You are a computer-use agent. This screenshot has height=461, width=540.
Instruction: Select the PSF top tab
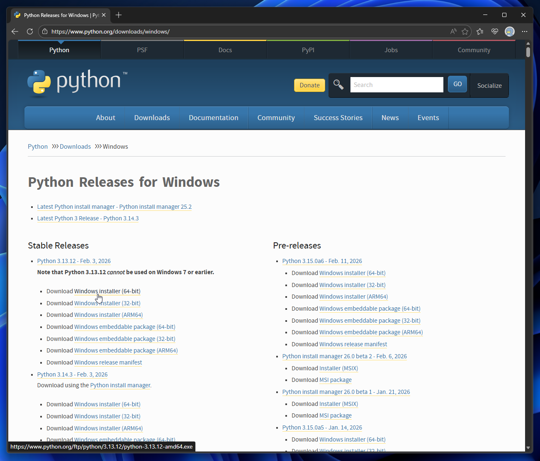pyautogui.click(x=142, y=50)
